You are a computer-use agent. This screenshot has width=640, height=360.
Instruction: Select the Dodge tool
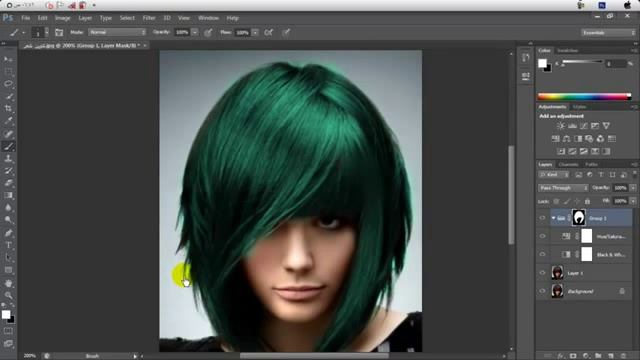[x=8, y=220]
